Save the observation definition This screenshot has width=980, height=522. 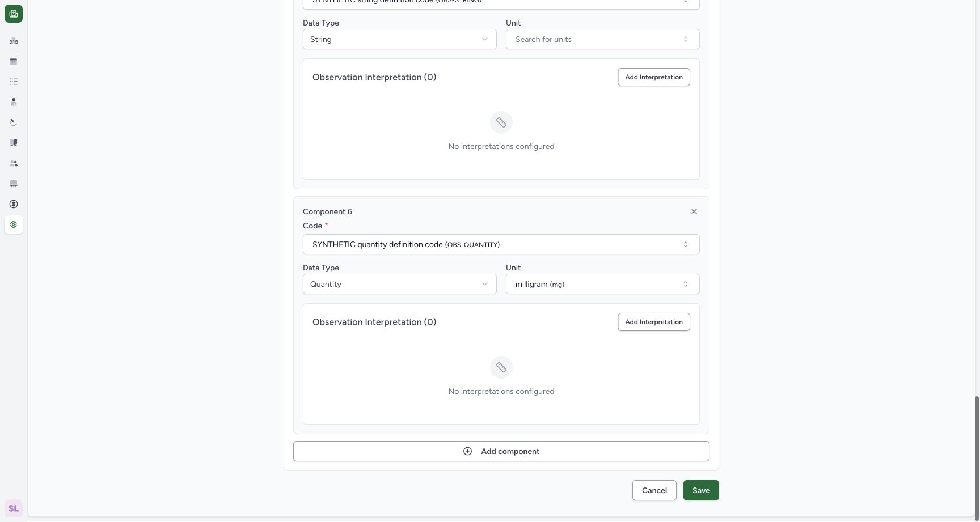click(x=701, y=490)
